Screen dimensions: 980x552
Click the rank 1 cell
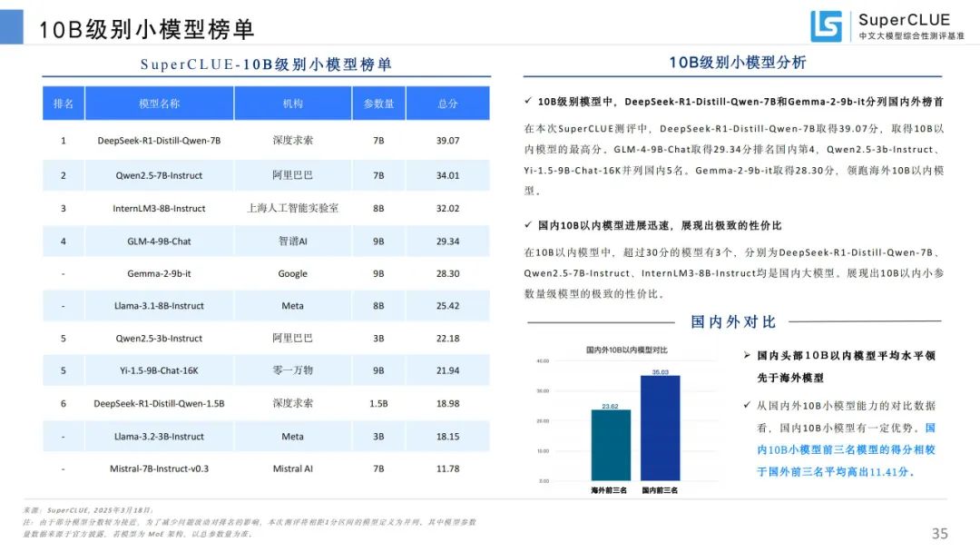[64, 141]
